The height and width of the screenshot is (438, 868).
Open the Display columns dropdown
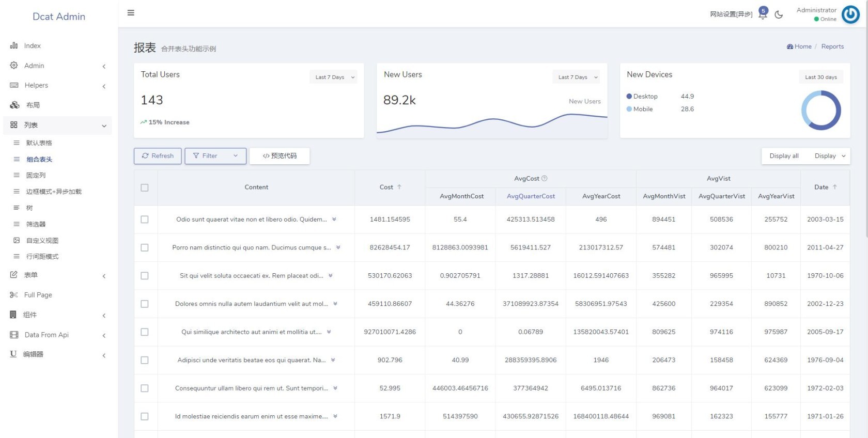pyautogui.click(x=830, y=156)
